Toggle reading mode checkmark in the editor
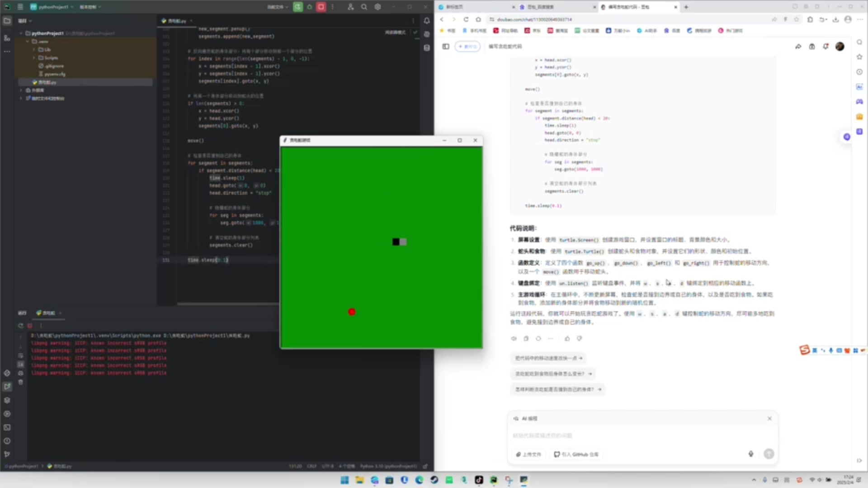 click(x=415, y=32)
